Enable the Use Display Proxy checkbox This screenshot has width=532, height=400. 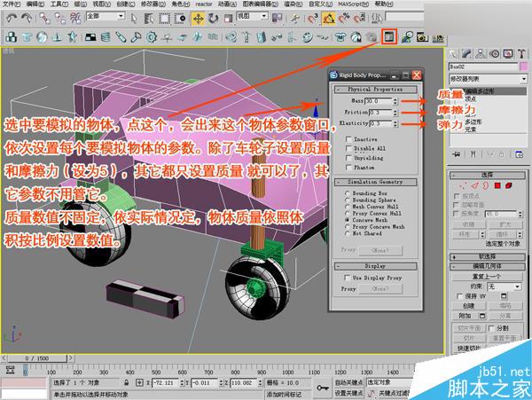347,278
